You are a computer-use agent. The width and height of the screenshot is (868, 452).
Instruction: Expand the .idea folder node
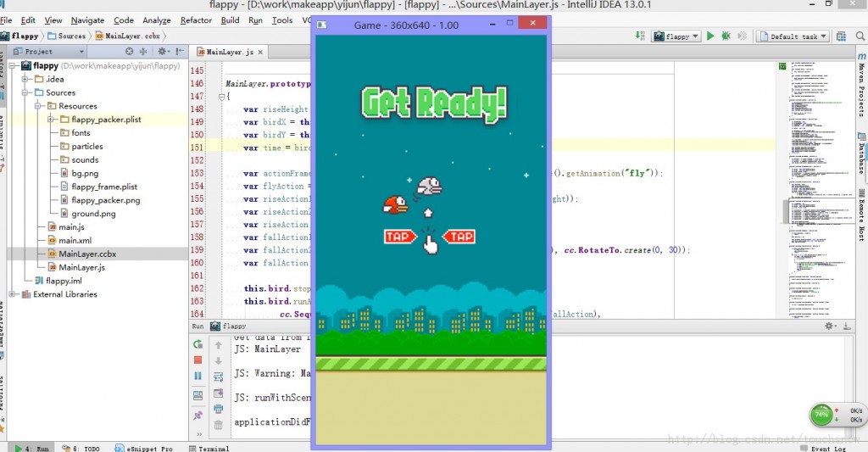click(26, 79)
